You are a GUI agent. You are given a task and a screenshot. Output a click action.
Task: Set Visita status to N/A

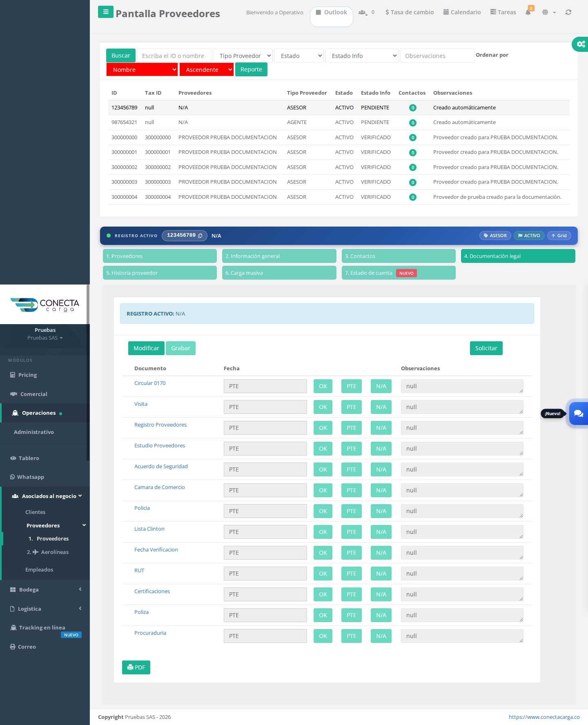[x=381, y=407]
